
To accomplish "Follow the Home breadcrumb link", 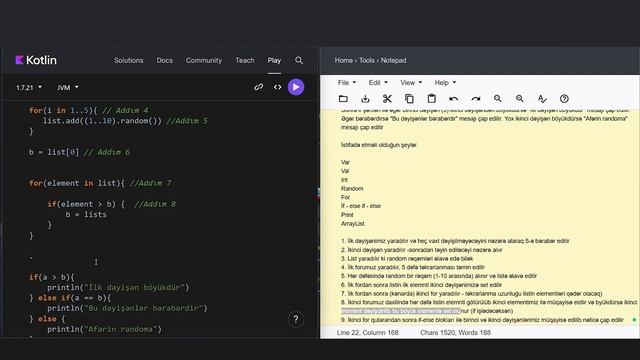I will point(343,60).
